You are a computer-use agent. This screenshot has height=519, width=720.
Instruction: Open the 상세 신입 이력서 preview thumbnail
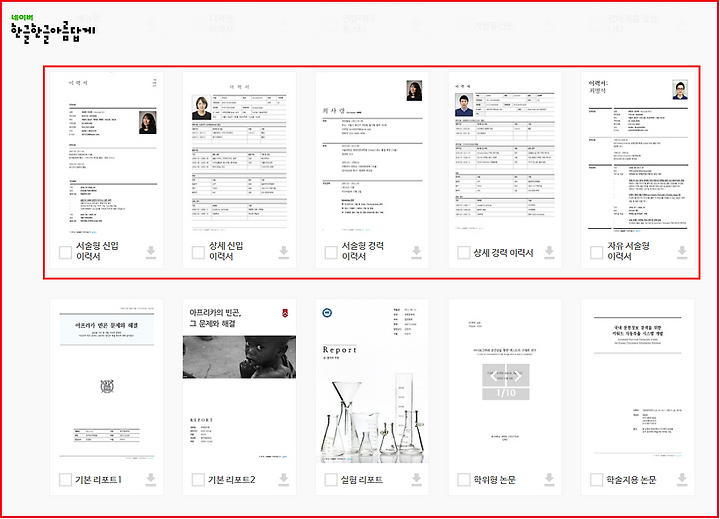pyautogui.click(x=239, y=154)
